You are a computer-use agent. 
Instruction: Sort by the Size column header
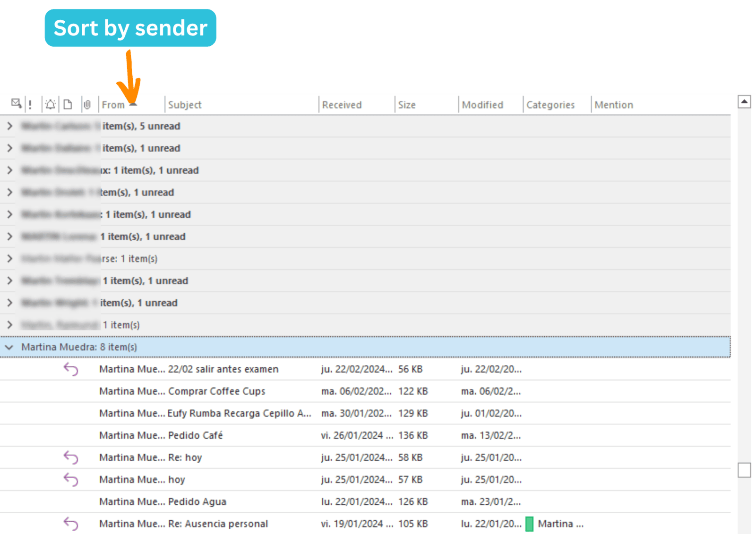point(406,105)
